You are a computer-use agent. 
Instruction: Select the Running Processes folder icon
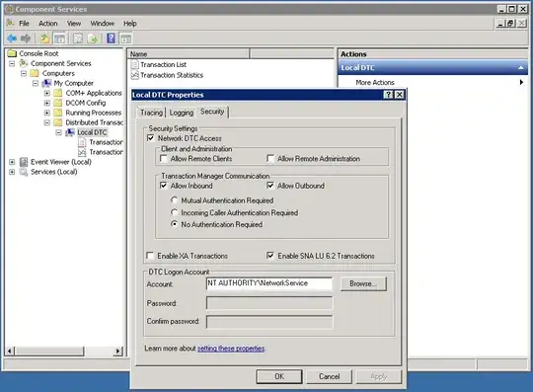[58, 113]
